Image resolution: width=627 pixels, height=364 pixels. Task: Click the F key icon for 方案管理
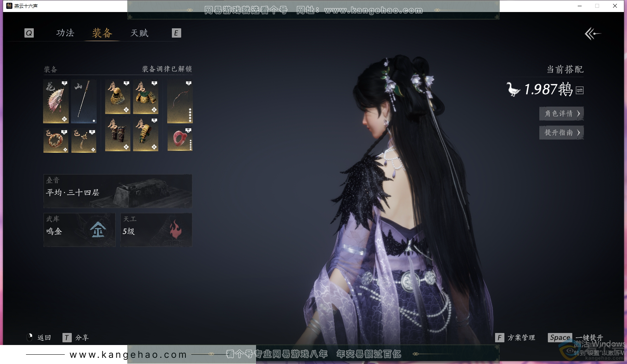(x=499, y=338)
